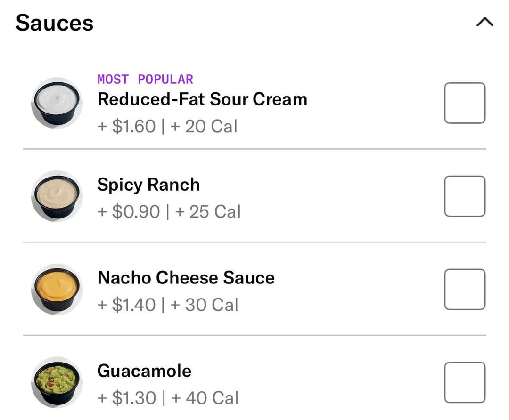Tick the Nacho Cheese Sauce checkbox
Image resolution: width=509 pixels, height=420 pixels.
coord(465,290)
